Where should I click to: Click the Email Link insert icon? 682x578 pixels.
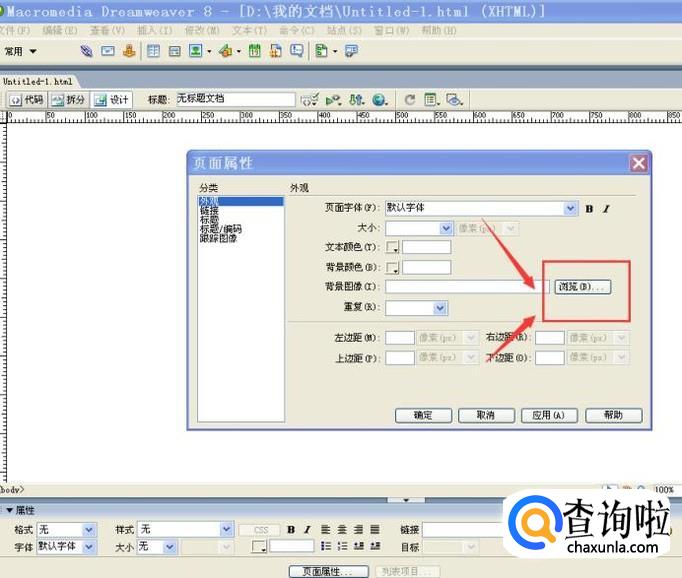(107, 51)
